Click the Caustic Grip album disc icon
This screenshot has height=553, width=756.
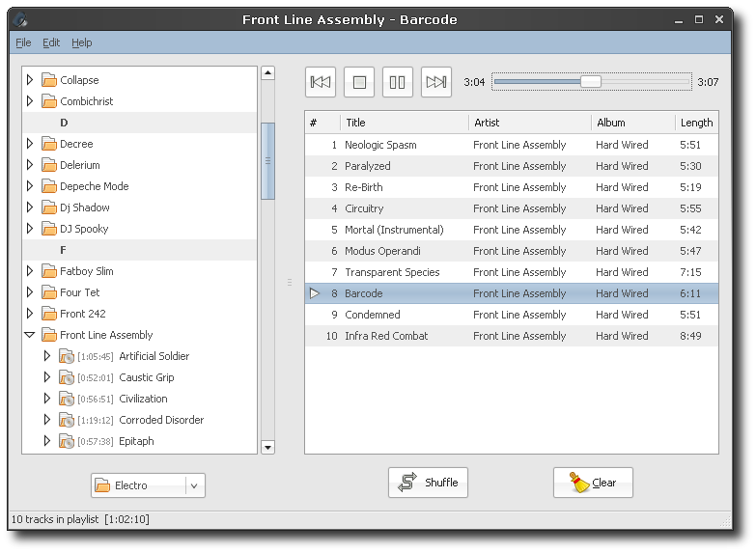[67, 377]
